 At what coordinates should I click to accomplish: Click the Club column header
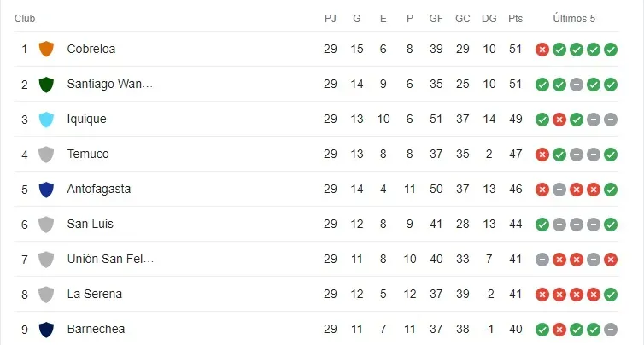coord(25,19)
